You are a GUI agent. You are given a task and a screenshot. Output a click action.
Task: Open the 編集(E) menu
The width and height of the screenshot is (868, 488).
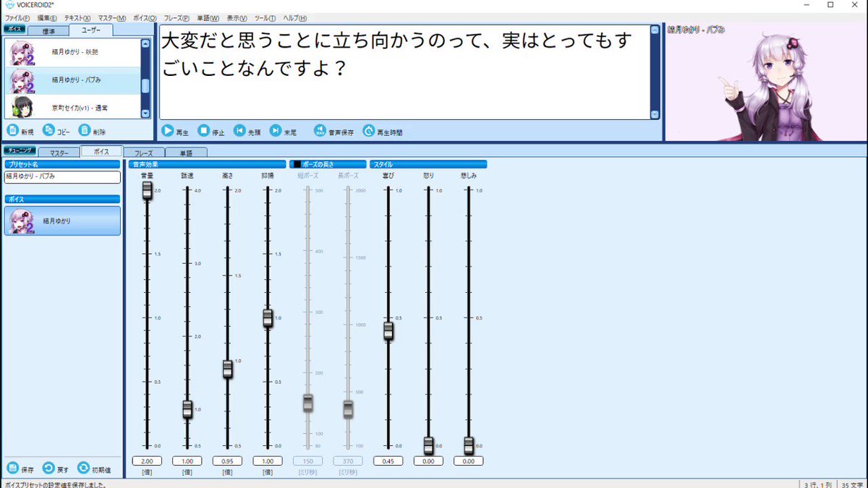(x=48, y=17)
